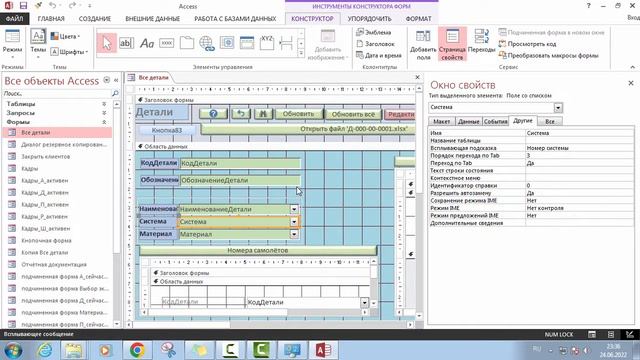Image resolution: width=640 pixels, height=360 pixels.
Task: Open the Windows Start menu
Action: coord(14,350)
